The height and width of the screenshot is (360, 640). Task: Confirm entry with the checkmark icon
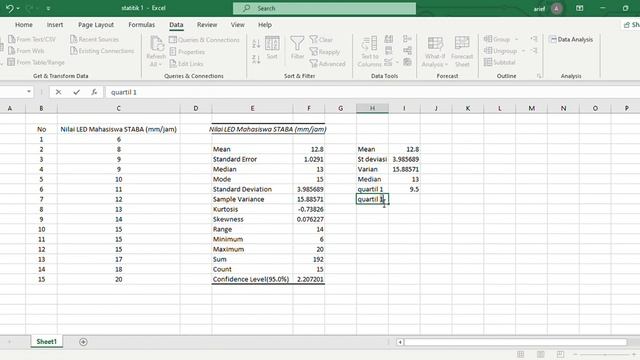pos(76,92)
